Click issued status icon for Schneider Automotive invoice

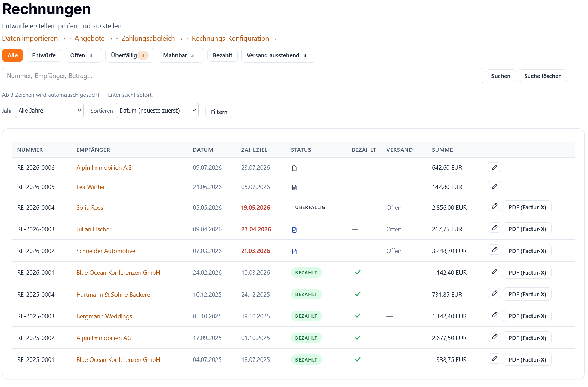point(294,251)
